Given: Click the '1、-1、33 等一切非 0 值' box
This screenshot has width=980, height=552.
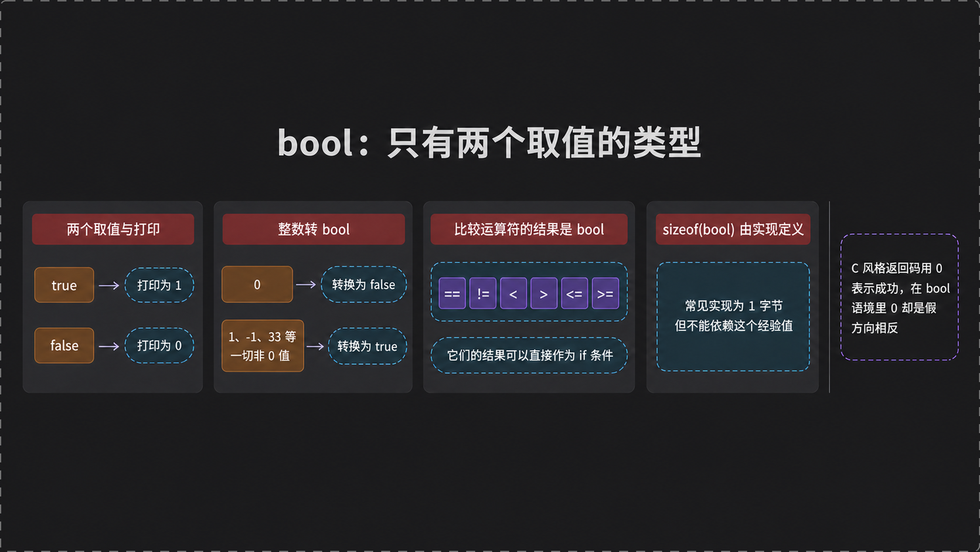Looking at the screenshot, I should pyautogui.click(x=263, y=346).
